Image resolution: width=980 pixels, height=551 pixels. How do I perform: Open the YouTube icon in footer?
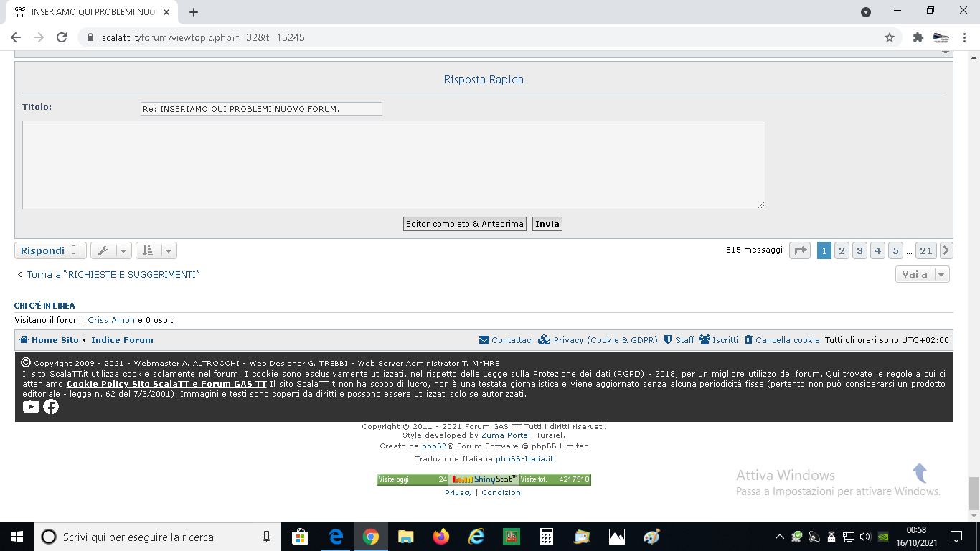[x=31, y=407]
